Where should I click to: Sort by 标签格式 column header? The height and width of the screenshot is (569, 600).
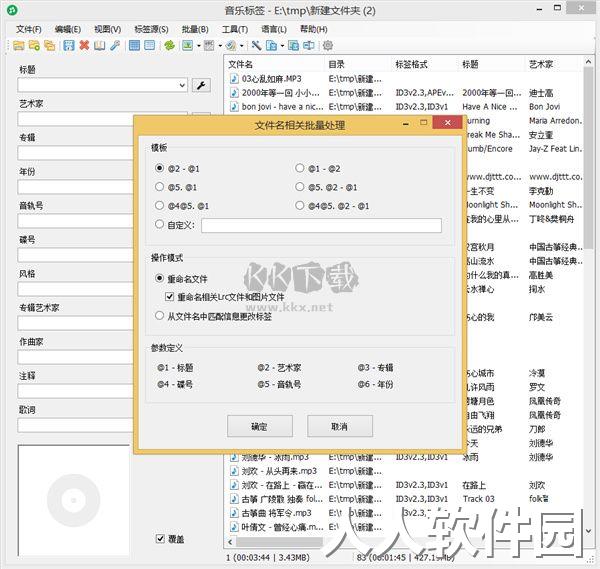point(424,64)
